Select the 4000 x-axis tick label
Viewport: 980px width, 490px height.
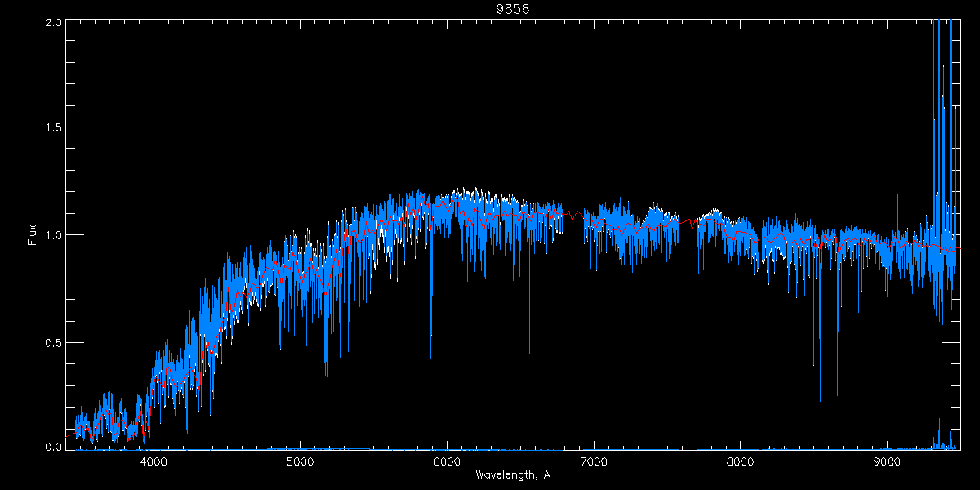(154, 461)
